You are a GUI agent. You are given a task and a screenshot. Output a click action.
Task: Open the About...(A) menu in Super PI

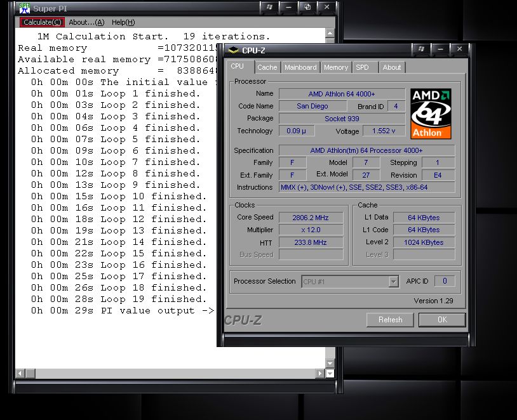pos(86,22)
